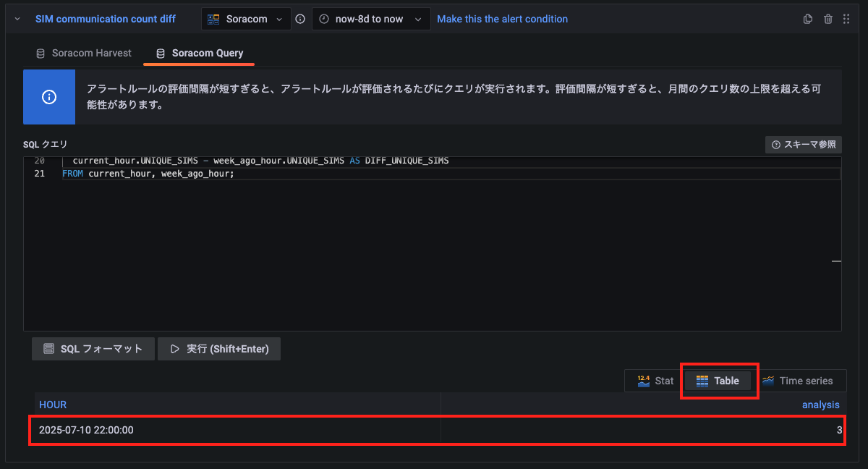Click line 20 DIFF_UNIQUE_SIMS text
Screen dimensions: 868x469
[x=407, y=161]
